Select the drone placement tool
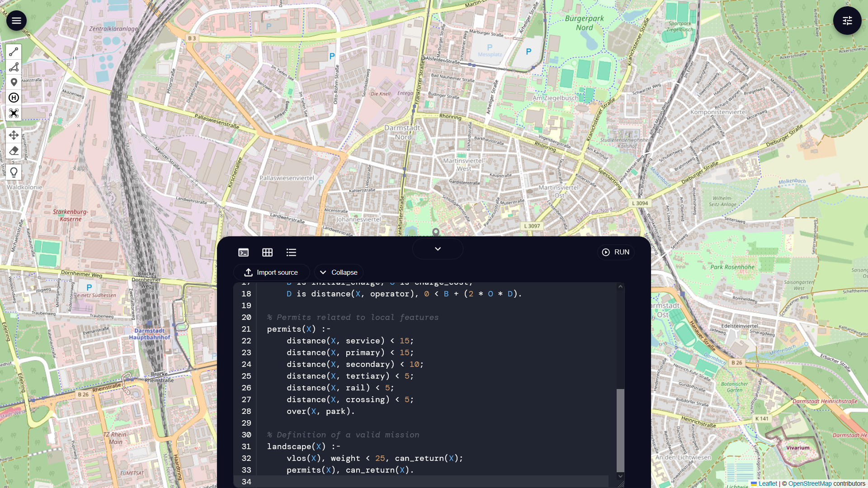This screenshot has height=488, width=868. [x=14, y=113]
